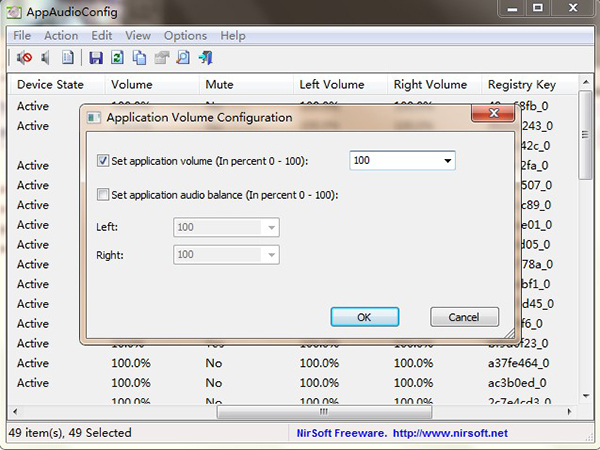
Task: Open the Options menu
Action: pyautogui.click(x=185, y=36)
